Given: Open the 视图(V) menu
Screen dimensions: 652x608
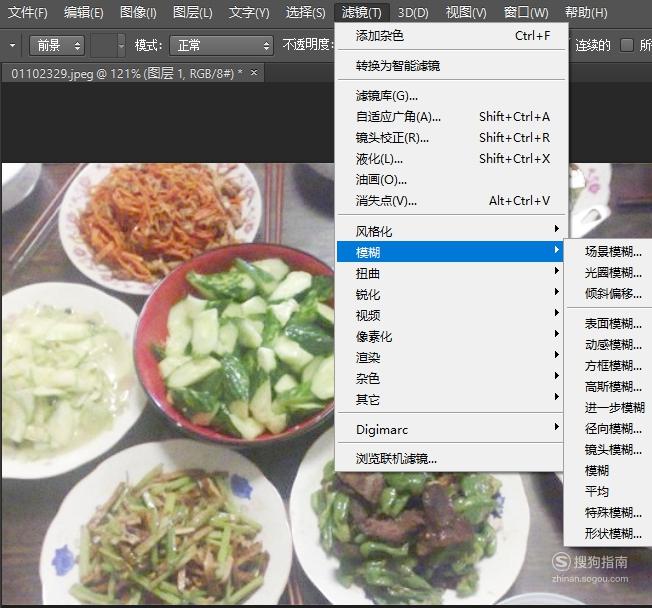Looking at the screenshot, I should click(x=466, y=13).
